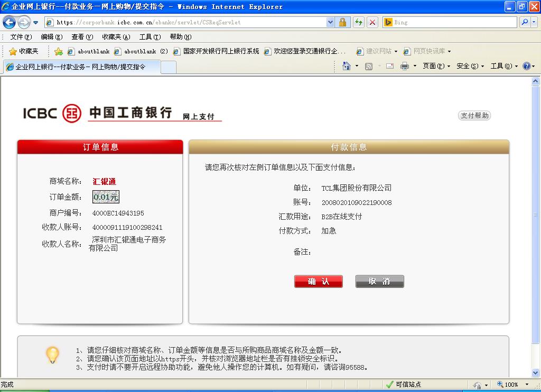Open the zoom level dropdown arrow

coord(527,385)
